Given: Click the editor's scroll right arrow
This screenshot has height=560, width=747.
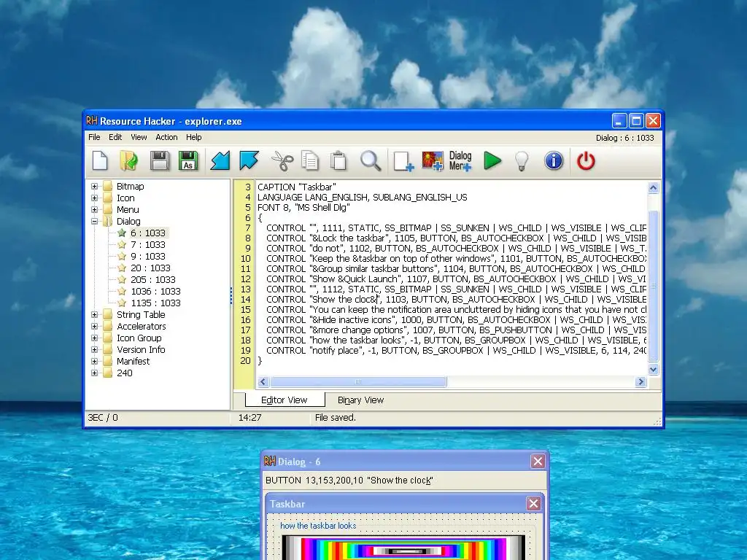Looking at the screenshot, I should (640, 381).
